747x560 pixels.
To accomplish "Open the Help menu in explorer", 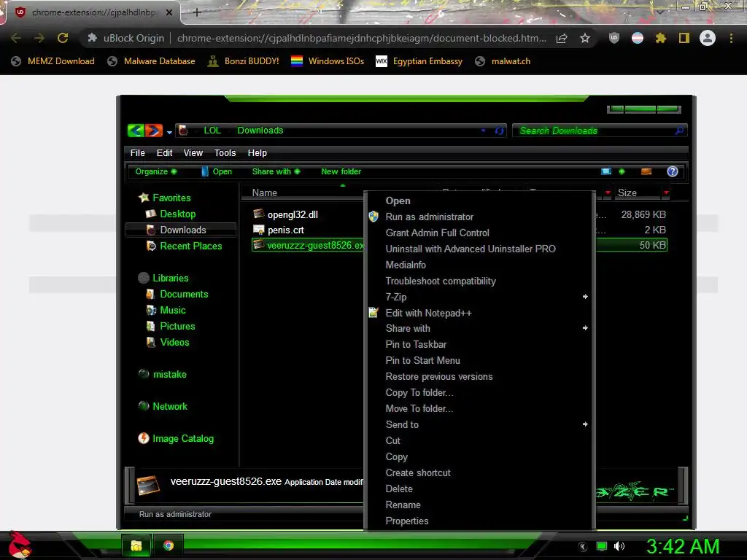I will coord(258,153).
